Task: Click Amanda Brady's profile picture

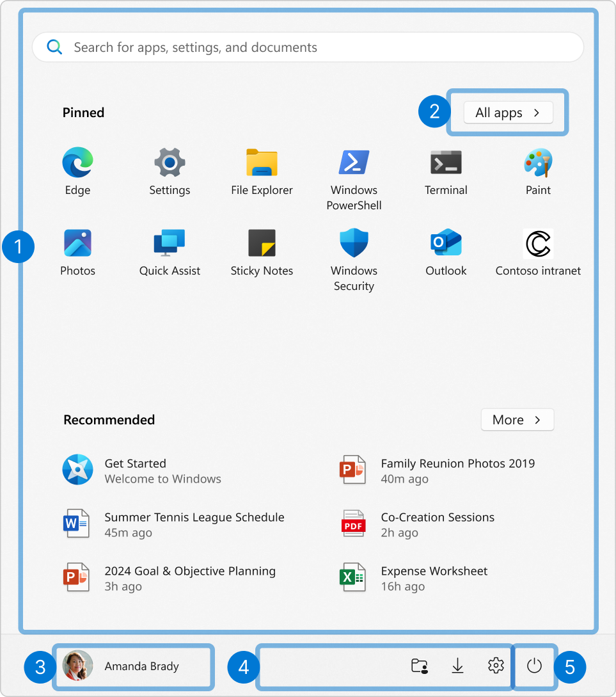Action: pyautogui.click(x=78, y=666)
